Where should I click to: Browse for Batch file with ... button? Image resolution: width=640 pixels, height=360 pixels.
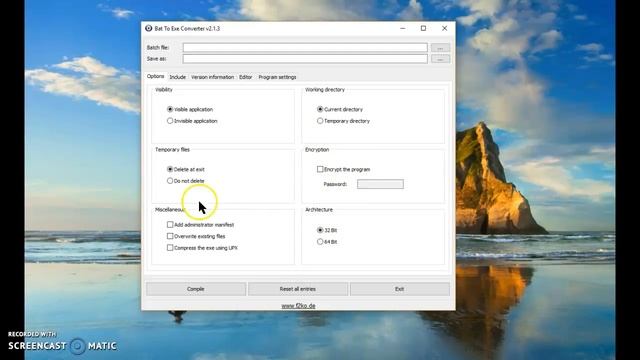click(x=440, y=48)
